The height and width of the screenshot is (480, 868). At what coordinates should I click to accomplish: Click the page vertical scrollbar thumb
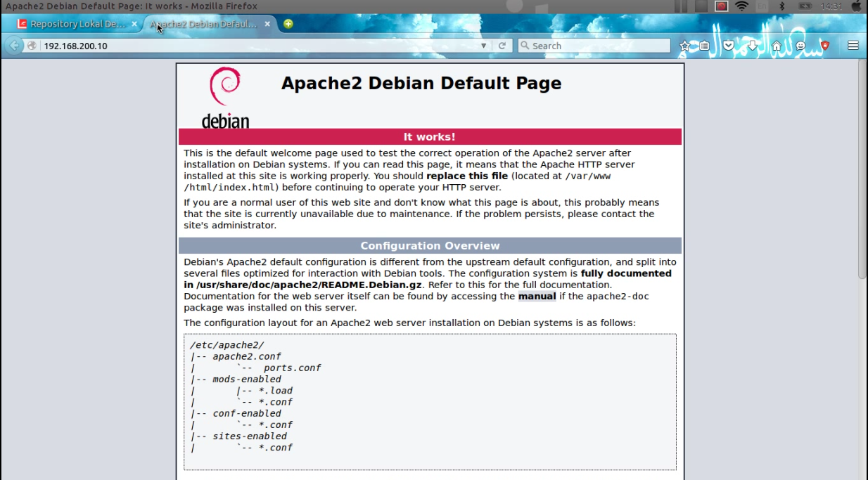point(862,169)
